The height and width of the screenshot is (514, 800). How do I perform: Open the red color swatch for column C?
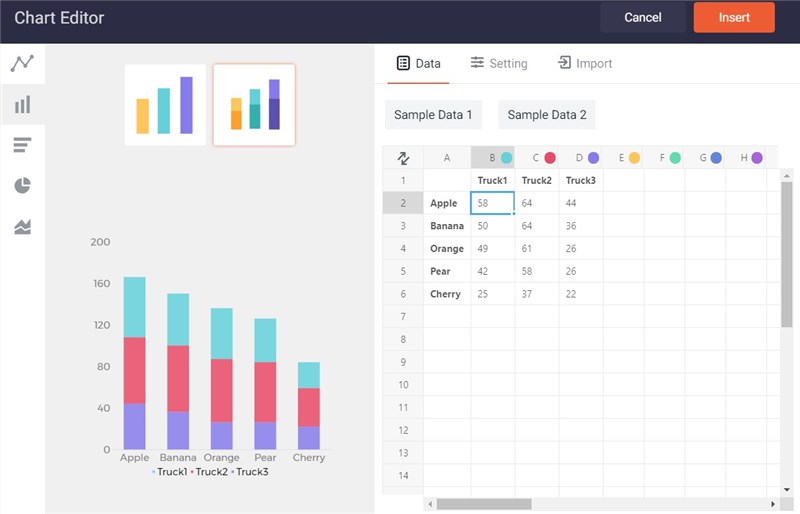pos(550,158)
